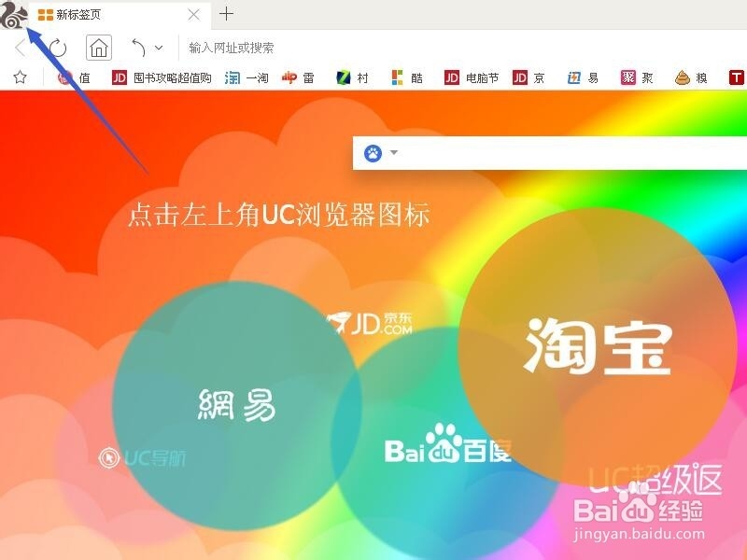Open a new tab with plus button
This screenshot has height=560, width=747.
[x=226, y=14]
